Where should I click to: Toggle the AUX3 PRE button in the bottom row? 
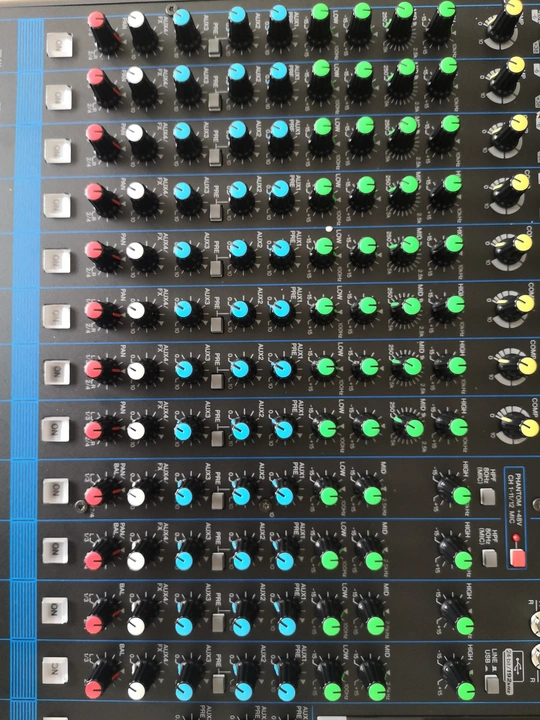[x=219, y=684]
